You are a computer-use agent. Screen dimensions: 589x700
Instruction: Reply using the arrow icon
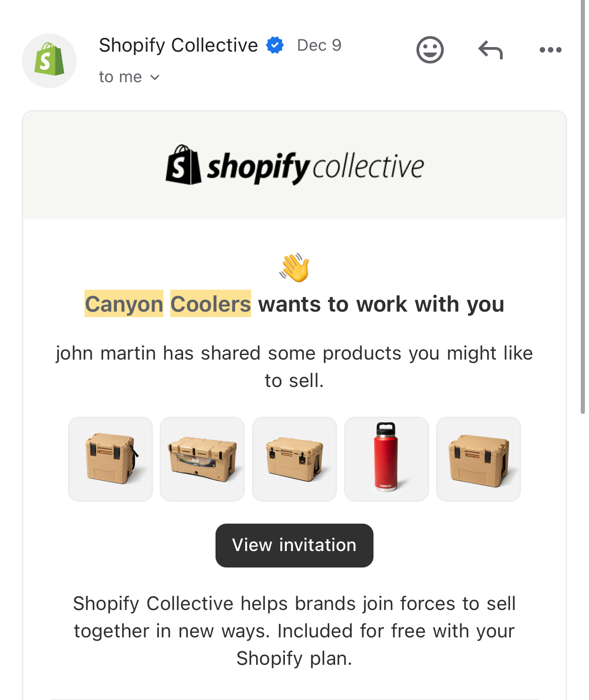click(x=490, y=50)
